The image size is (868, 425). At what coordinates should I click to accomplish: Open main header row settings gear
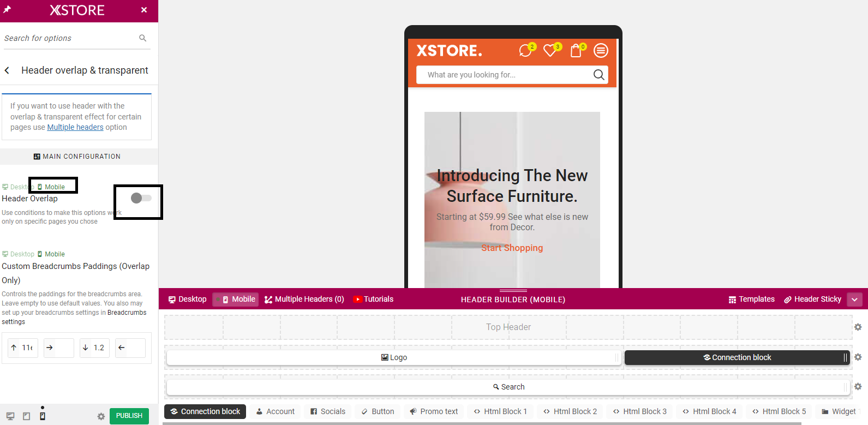(x=858, y=357)
